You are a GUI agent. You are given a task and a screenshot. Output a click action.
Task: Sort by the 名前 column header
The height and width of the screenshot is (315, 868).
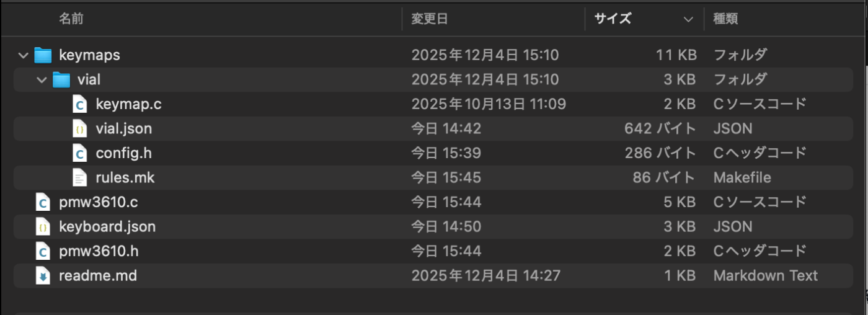71,19
